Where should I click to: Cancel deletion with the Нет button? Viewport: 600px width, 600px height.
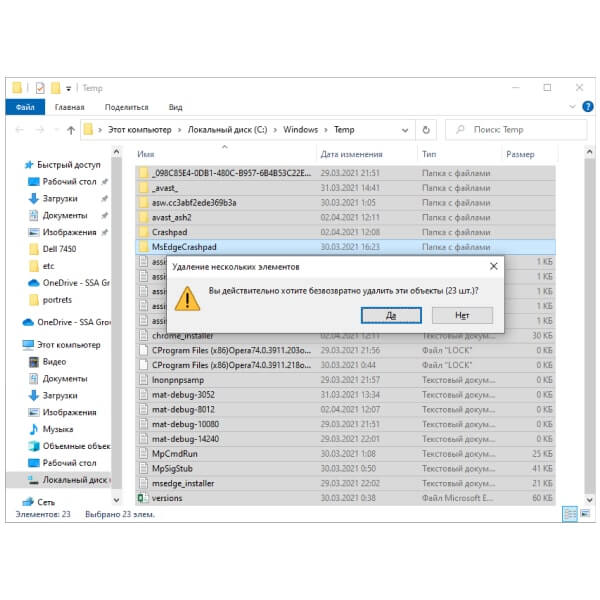tap(462, 315)
